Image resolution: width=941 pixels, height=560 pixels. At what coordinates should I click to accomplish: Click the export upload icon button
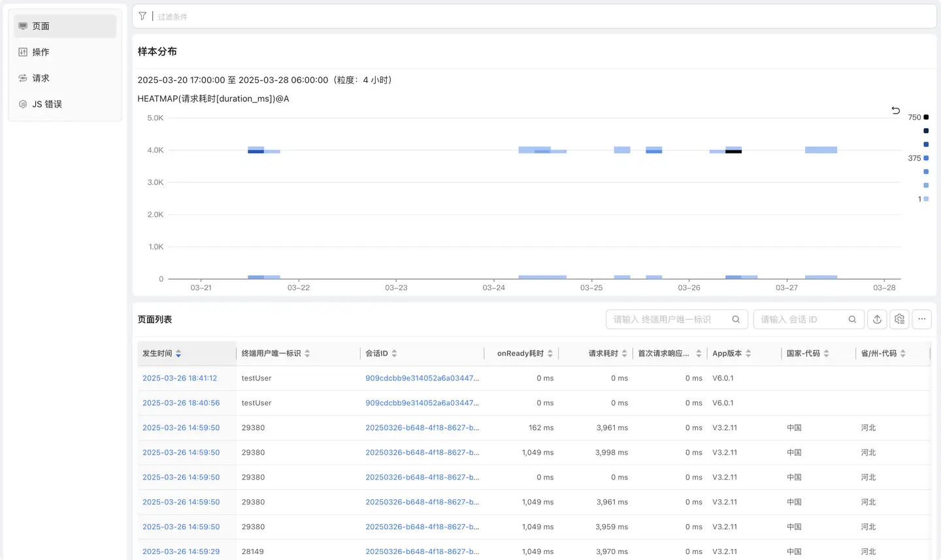click(877, 320)
